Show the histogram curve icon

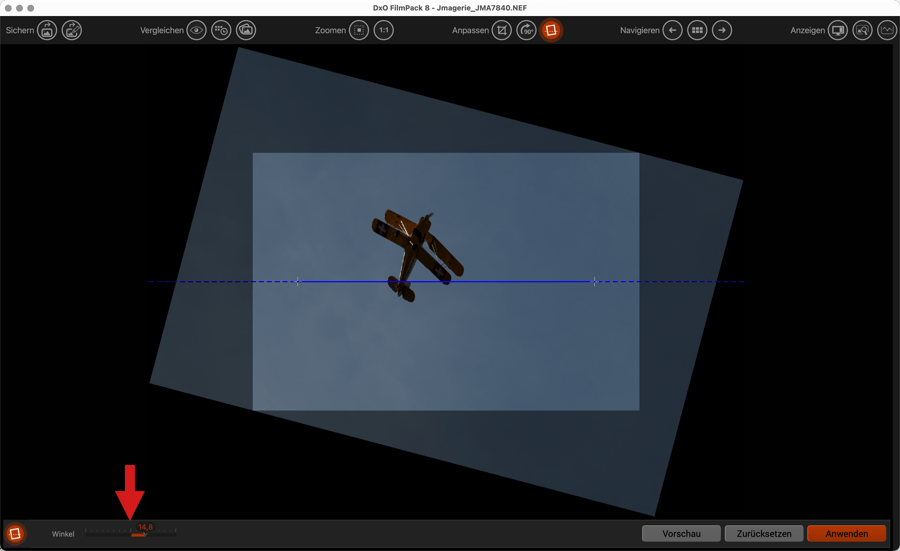coord(887,31)
